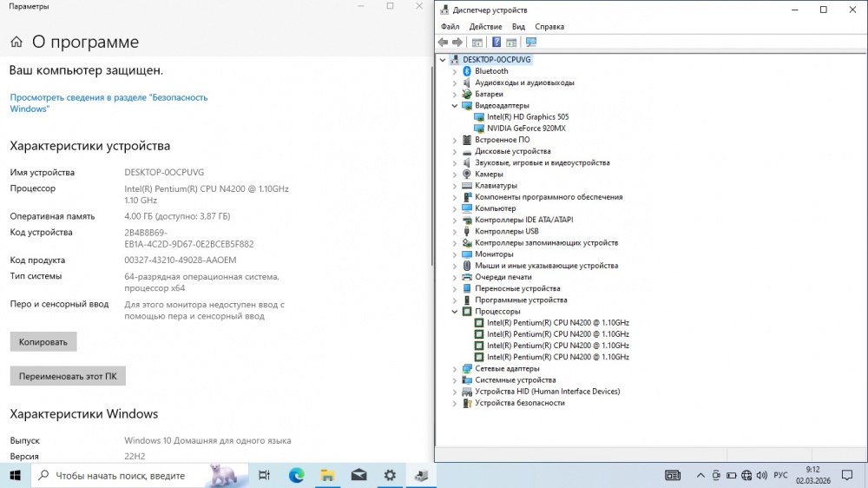Show hidden system tray icons

click(x=700, y=475)
